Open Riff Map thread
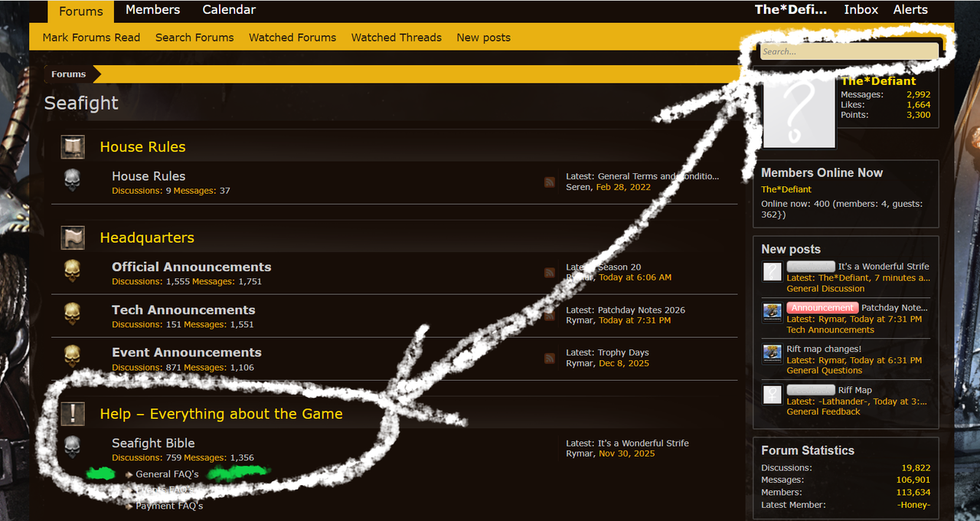This screenshot has width=980, height=521. [x=854, y=390]
